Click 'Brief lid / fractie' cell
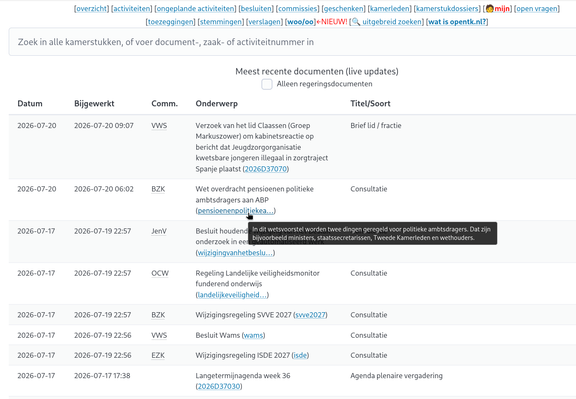Screen dimensions: 576x399 click(x=376, y=126)
